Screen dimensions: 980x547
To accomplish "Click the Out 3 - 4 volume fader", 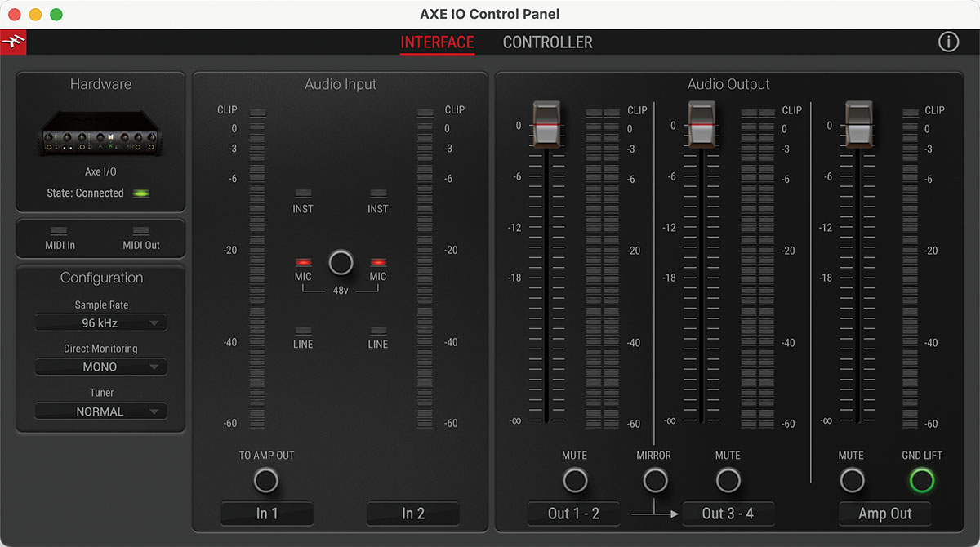I will click(702, 124).
